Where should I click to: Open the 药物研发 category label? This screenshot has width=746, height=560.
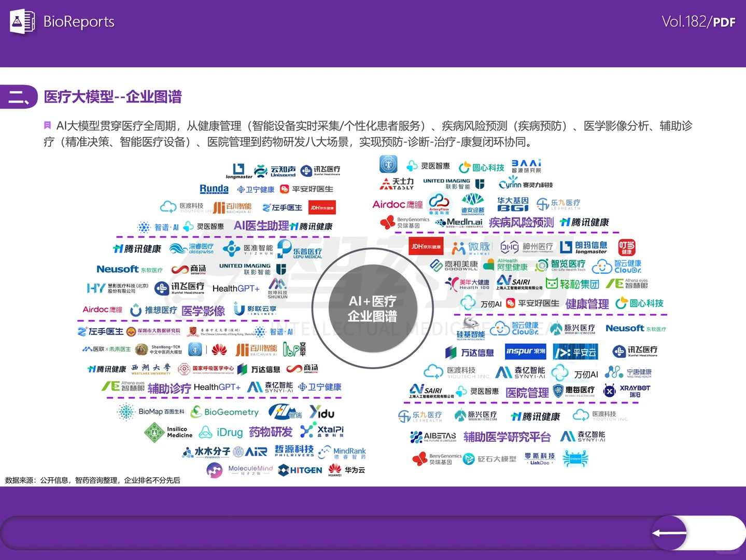(271, 431)
